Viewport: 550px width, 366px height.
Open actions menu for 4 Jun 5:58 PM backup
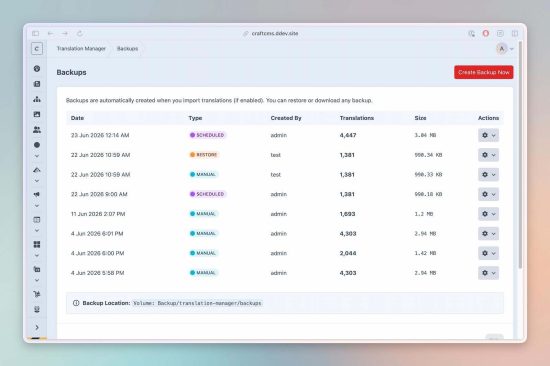488,273
